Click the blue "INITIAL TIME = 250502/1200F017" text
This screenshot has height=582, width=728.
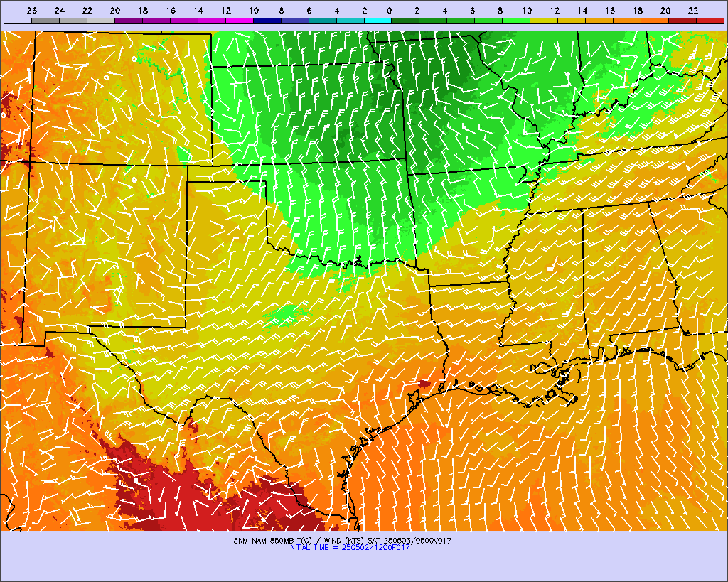pos(348,548)
